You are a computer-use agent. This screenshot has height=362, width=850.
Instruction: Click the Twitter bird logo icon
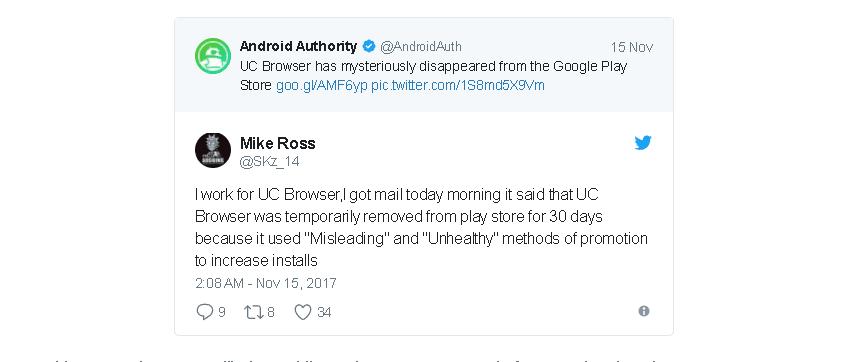click(643, 143)
